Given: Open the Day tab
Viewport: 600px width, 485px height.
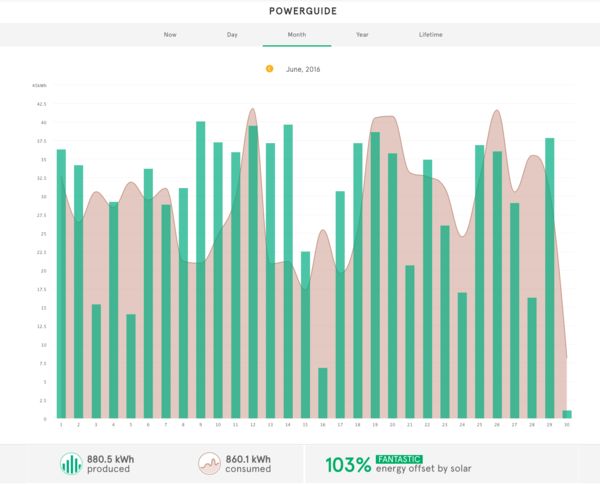Looking at the screenshot, I should pyautogui.click(x=232, y=35).
